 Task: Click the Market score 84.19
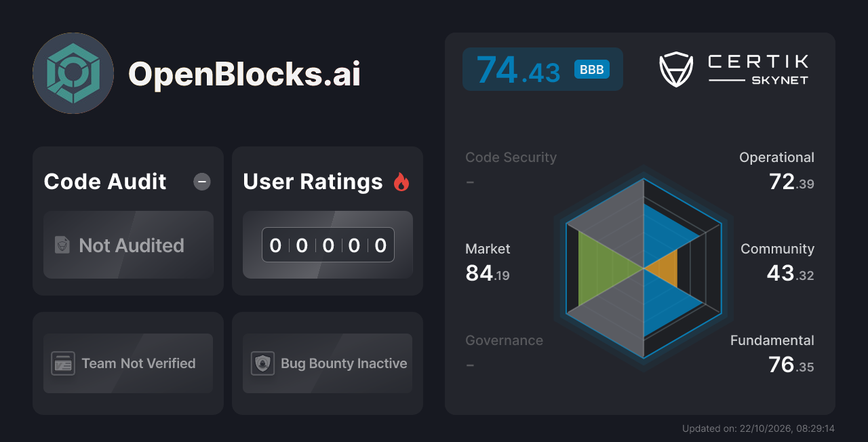pyautogui.click(x=488, y=273)
